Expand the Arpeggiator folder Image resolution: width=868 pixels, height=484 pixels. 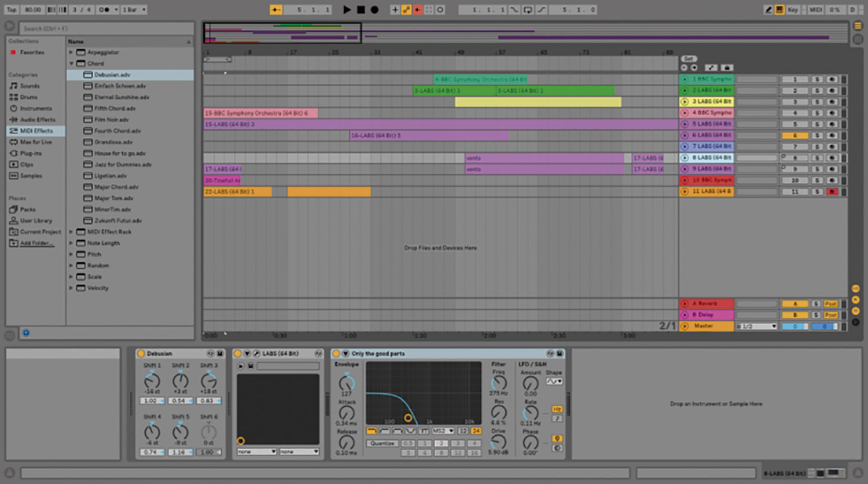[x=72, y=52]
